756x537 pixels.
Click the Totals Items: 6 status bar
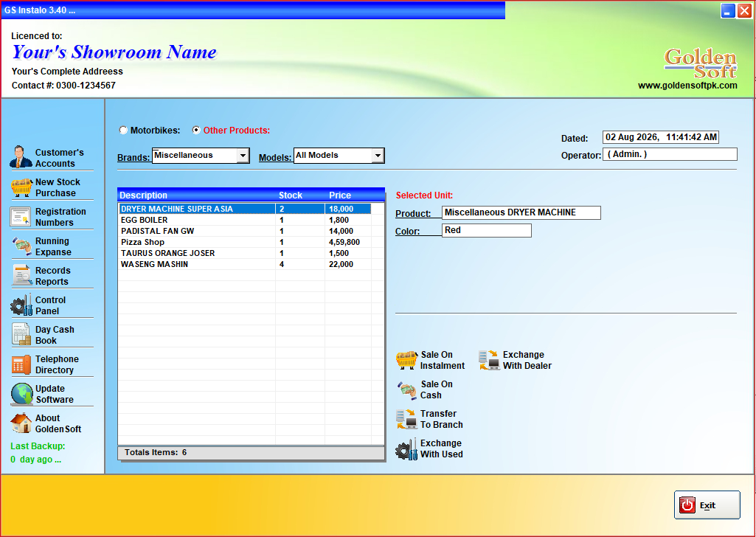point(252,453)
